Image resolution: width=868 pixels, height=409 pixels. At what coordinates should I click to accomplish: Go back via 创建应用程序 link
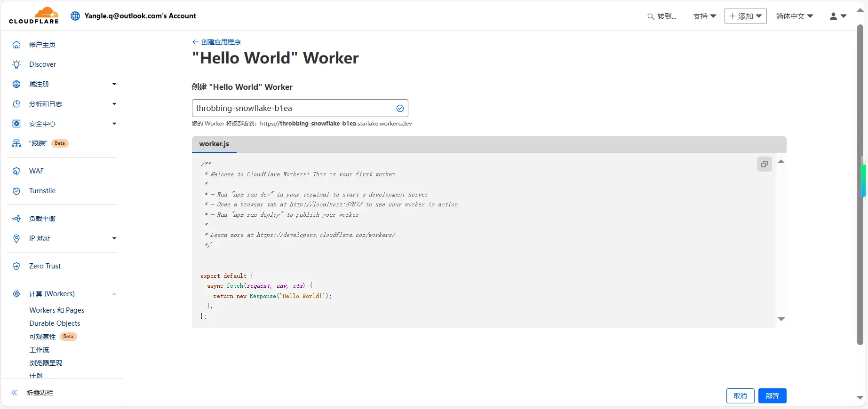pos(221,42)
